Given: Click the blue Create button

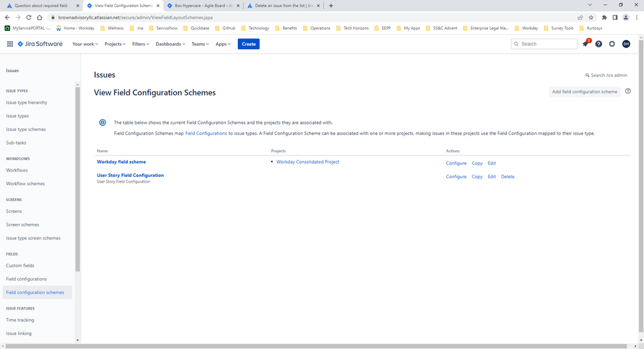Looking at the screenshot, I should (x=248, y=44).
